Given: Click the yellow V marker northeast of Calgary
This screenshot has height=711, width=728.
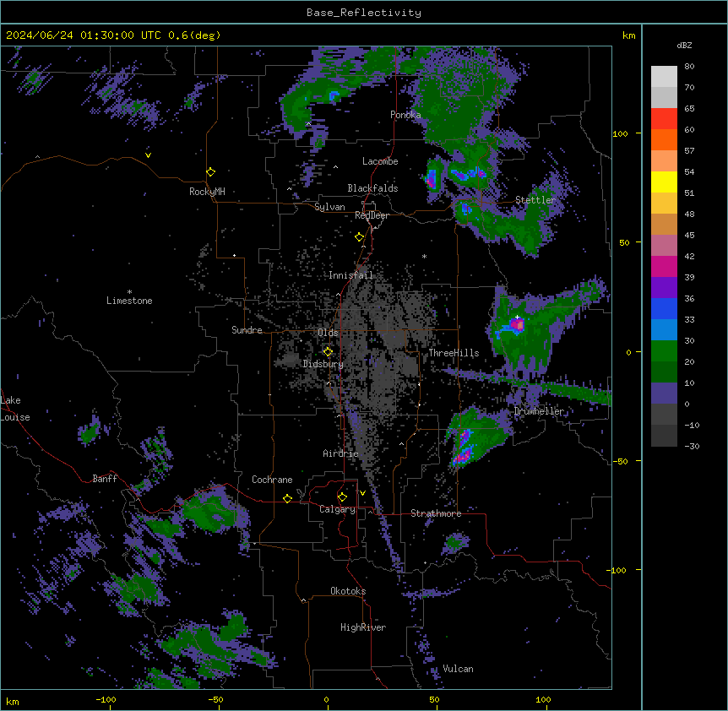Looking at the screenshot, I should point(362,493).
